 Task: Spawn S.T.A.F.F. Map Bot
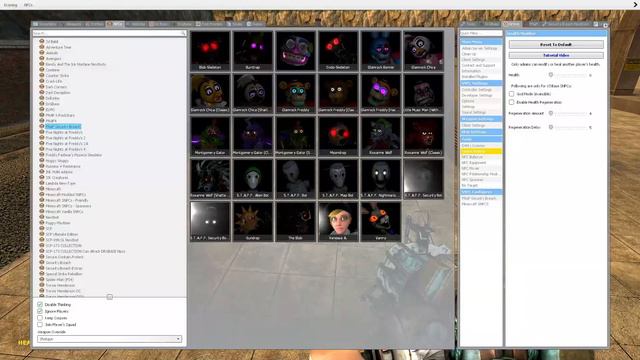(x=338, y=179)
